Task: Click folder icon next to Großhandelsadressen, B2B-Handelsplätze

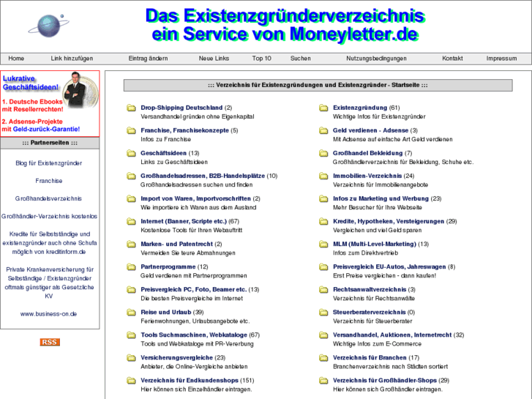Action: click(x=131, y=176)
